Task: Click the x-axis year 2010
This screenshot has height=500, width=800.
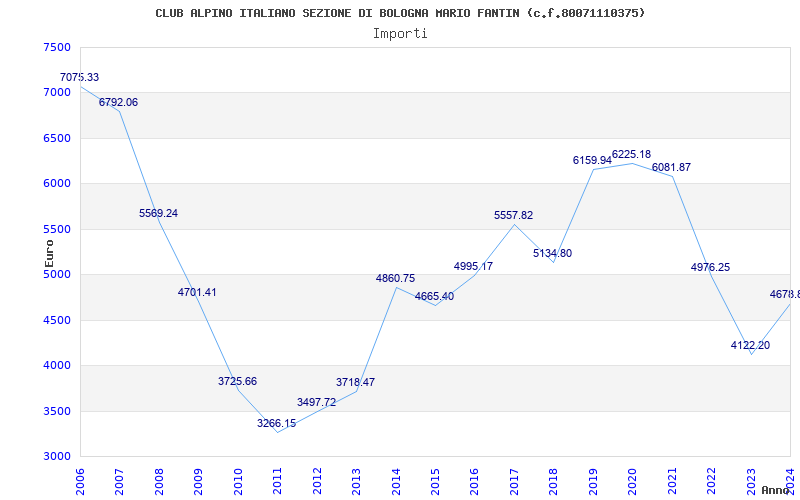Action: 238,481
